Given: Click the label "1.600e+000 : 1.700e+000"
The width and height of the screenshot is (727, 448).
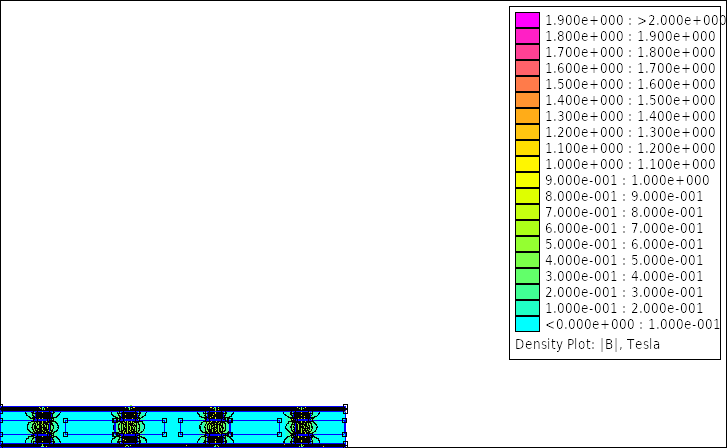Looking at the screenshot, I should [x=631, y=68].
